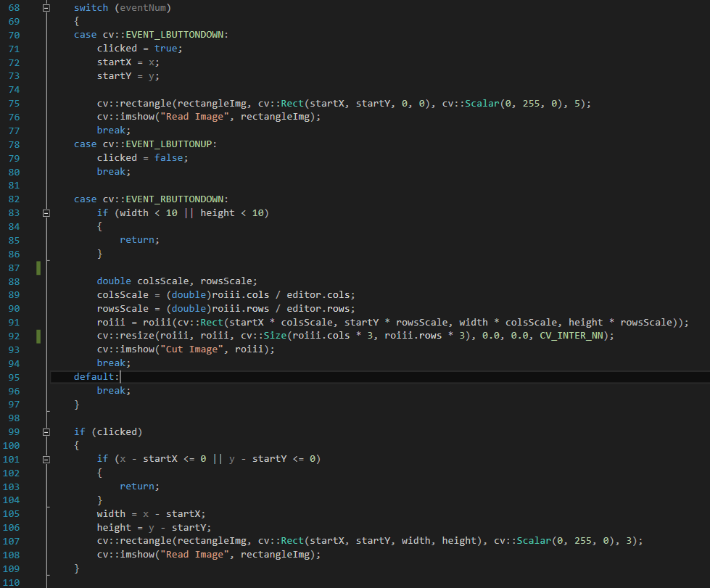Click the break keyword on line 80
The height and width of the screenshot is (588, 710).
pos(111,172)
